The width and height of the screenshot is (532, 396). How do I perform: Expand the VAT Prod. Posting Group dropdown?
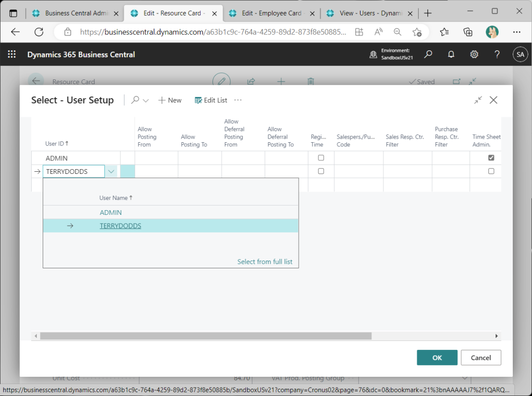pyautogui.click(x=465, y=378)
